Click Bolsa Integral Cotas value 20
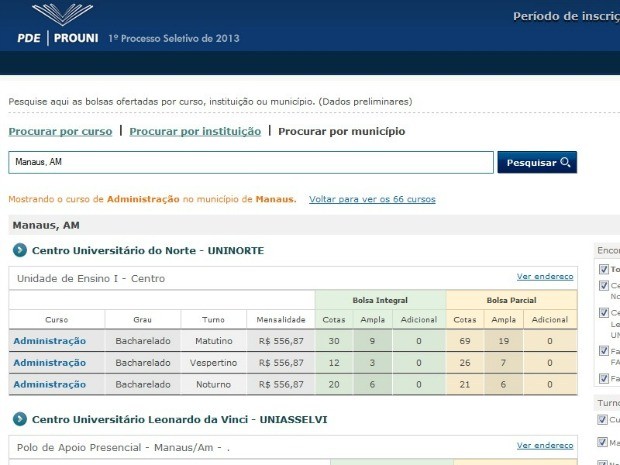The image size is (620, 465). [x=334, y=384]
